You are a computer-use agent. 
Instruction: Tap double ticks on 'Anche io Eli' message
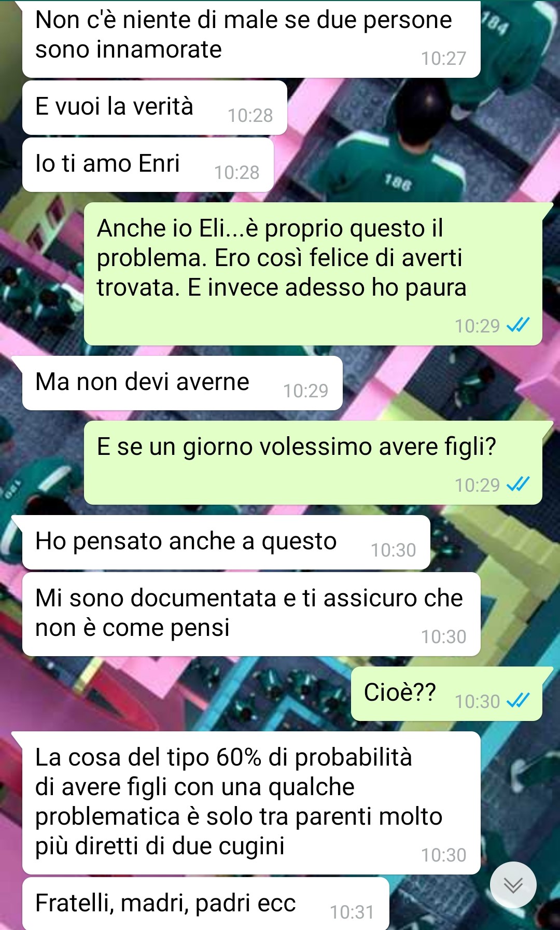518,325
